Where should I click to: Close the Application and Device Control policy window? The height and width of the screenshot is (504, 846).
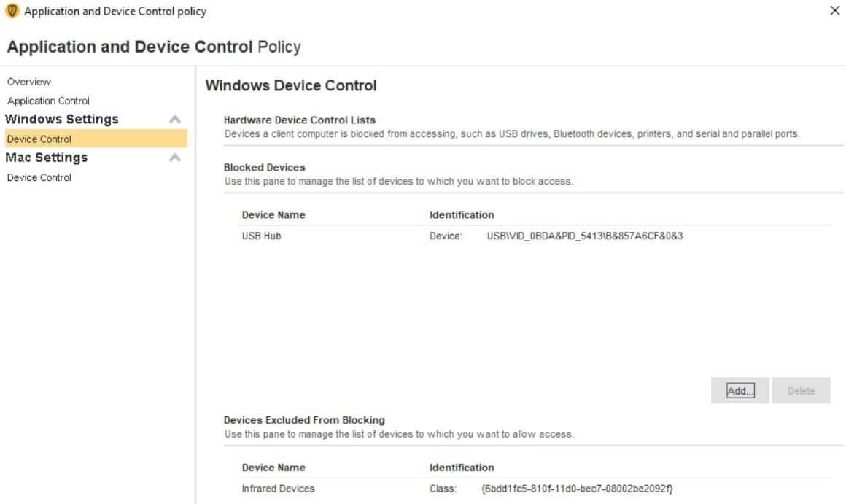pos(834,10)
